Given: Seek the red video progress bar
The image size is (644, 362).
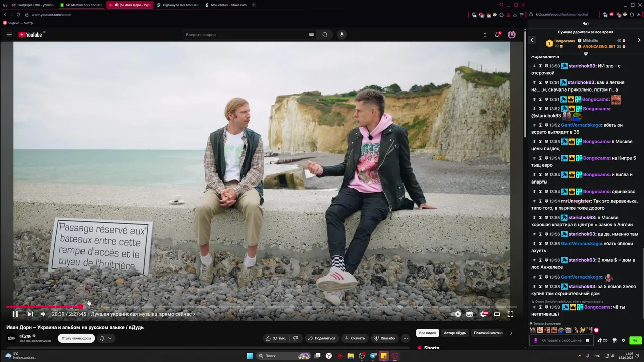Looking at the screenshot, I should pos(261,306).
